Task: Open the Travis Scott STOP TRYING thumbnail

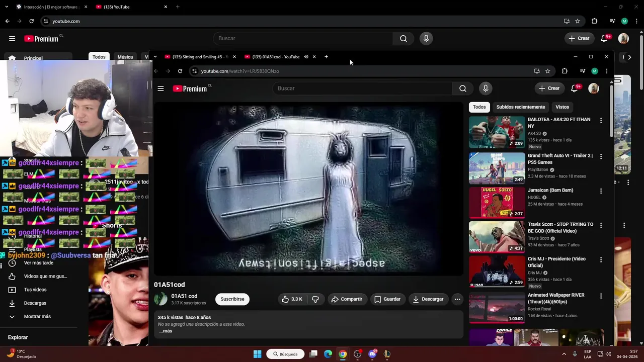Action: [497, 237]
